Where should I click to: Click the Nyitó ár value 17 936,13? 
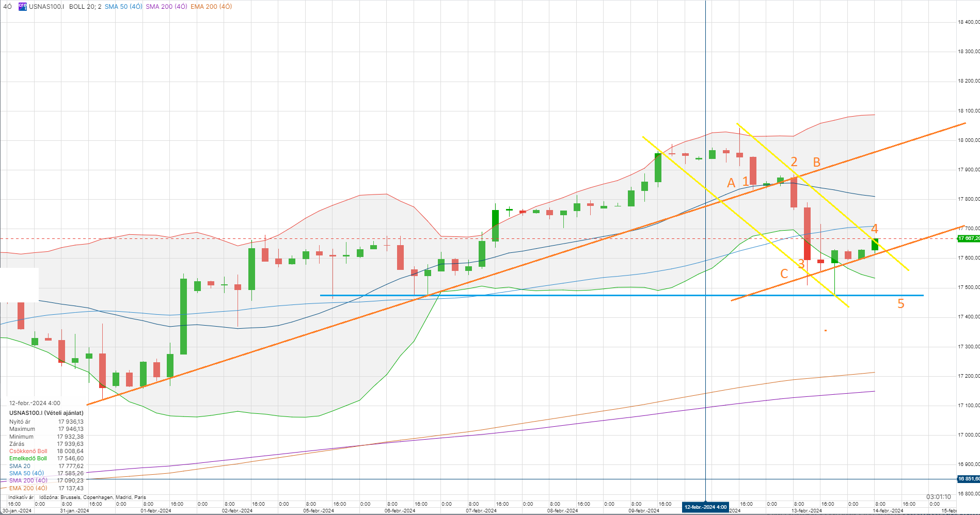click(71, 422)
